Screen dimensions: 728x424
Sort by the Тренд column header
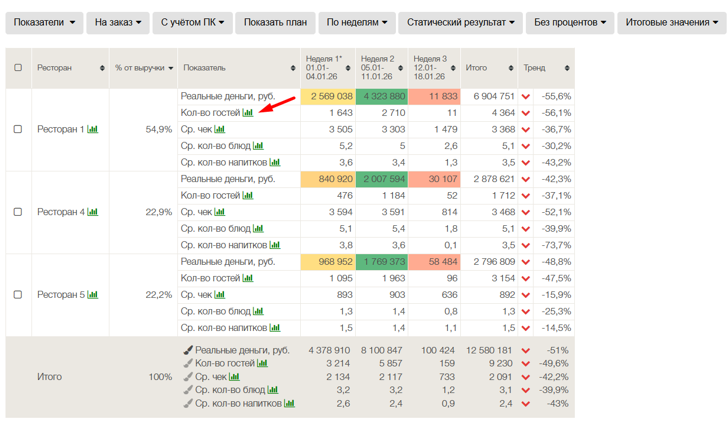tap(546, 68)
